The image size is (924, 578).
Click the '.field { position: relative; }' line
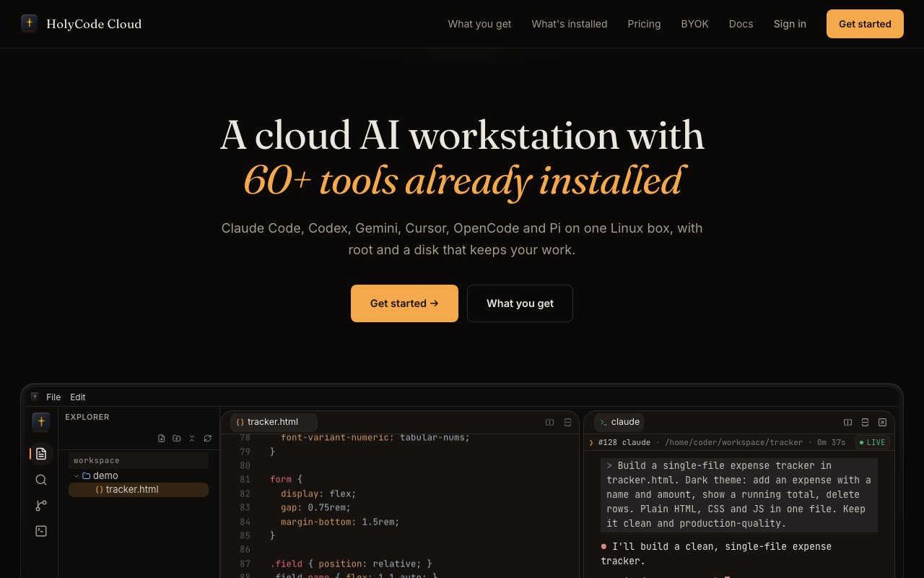tap(351, 564)
